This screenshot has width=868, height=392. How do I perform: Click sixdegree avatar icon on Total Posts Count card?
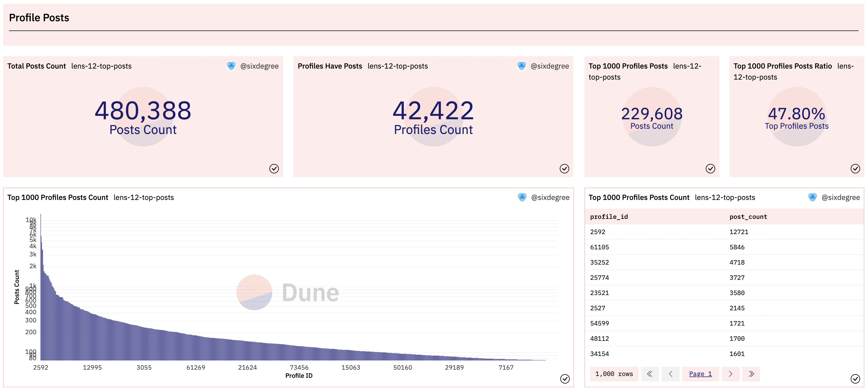[231, 66]
